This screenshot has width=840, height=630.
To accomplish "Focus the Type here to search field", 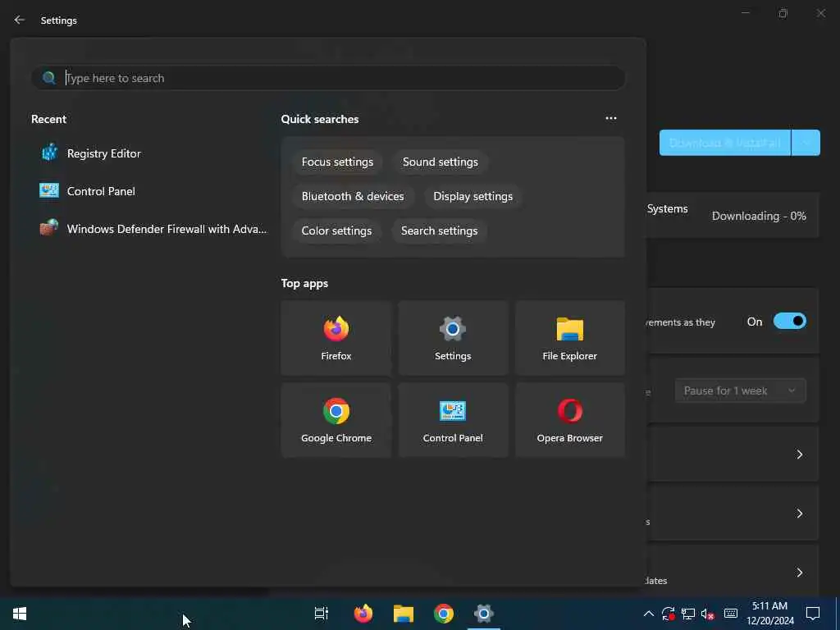I will coord(328,78).
